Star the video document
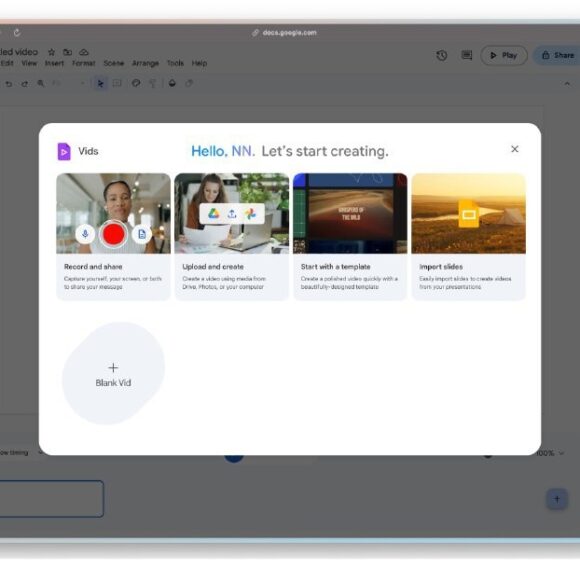Screen dimensions: 580x580 pyautogui.click(x=51, y=52)
